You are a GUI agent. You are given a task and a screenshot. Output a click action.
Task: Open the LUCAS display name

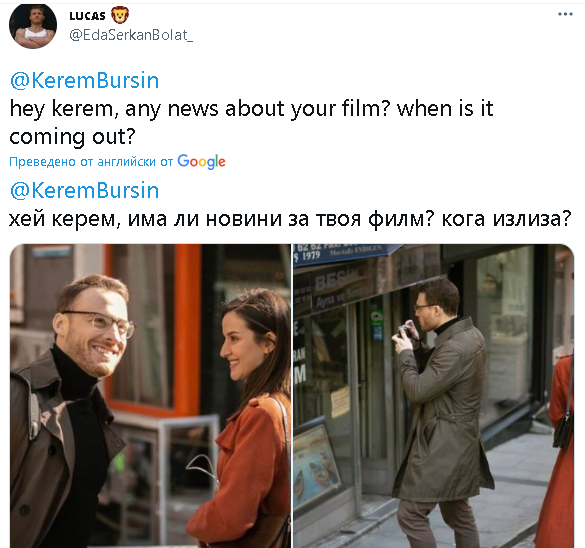tap(88, 16)
